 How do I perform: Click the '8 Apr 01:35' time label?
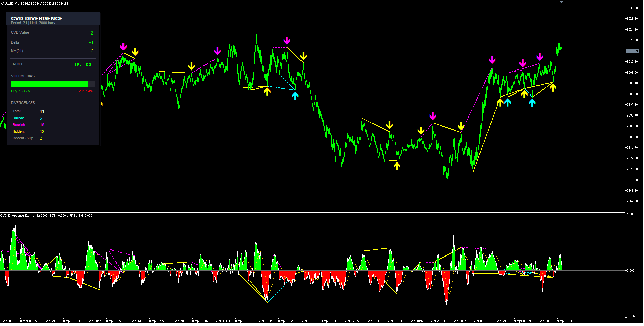29,321
